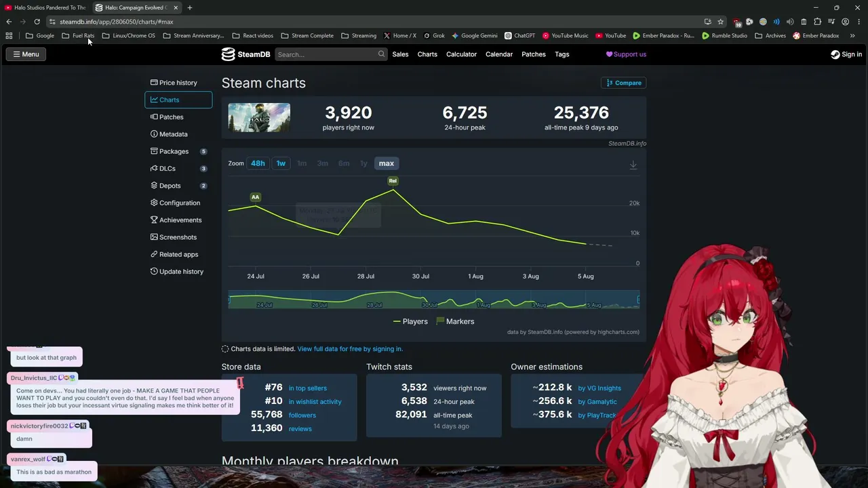Open Price history in the sidebar

tap(178, 83)
